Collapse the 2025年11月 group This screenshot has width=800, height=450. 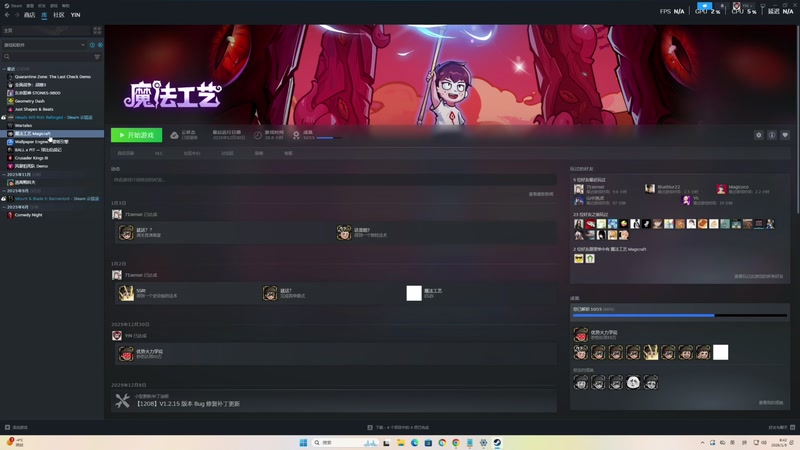tap(4, 174)
